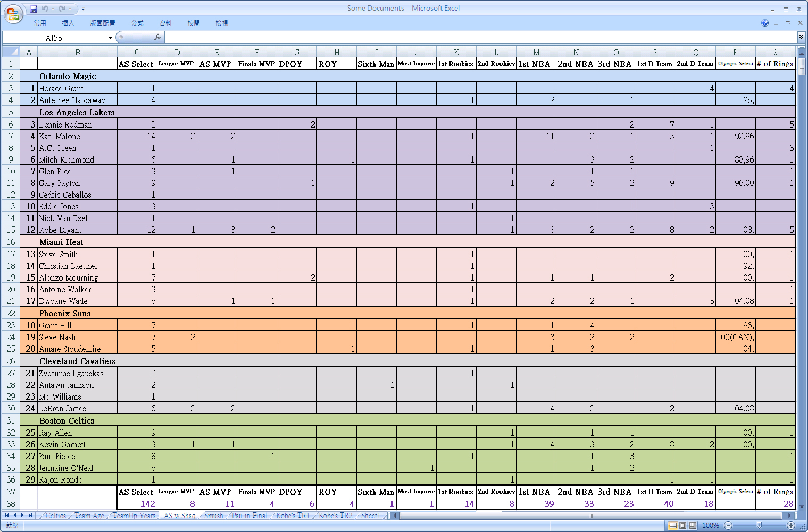Show previous sheet tab with the navigation arrow

(15, 516)
